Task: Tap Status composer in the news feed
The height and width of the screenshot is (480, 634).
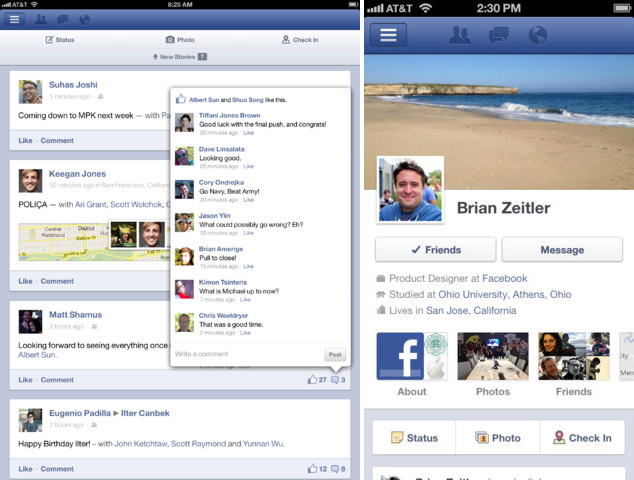Action: pos(60,40)
